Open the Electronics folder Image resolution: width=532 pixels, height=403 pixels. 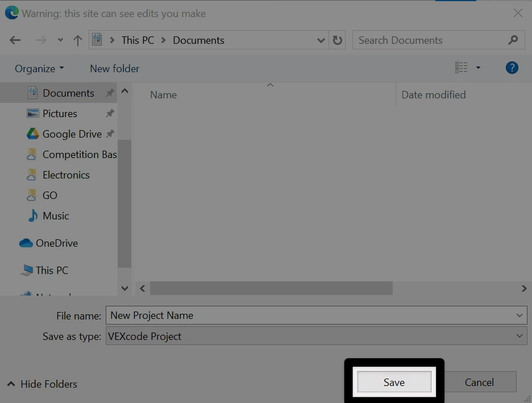pyautogui.click(x=66, y=175)
